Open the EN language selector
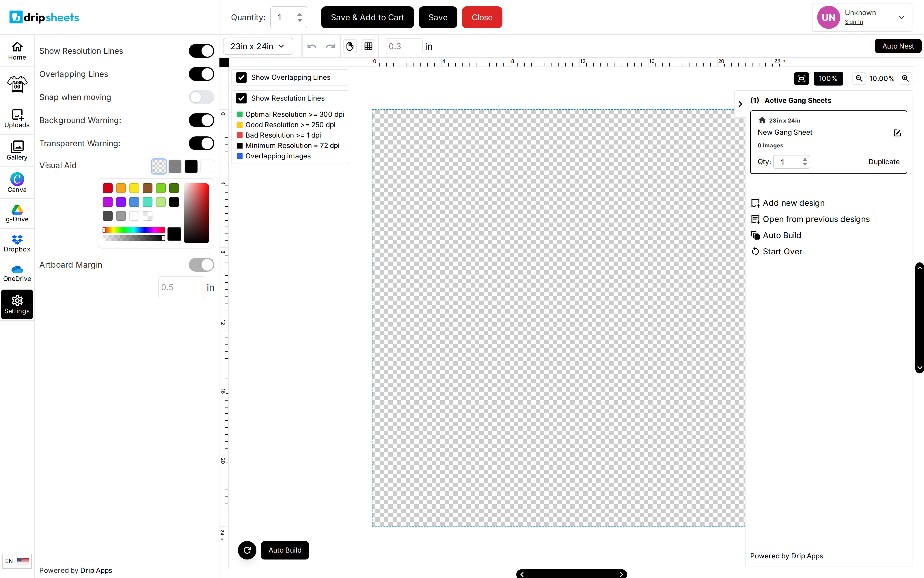 17,561
